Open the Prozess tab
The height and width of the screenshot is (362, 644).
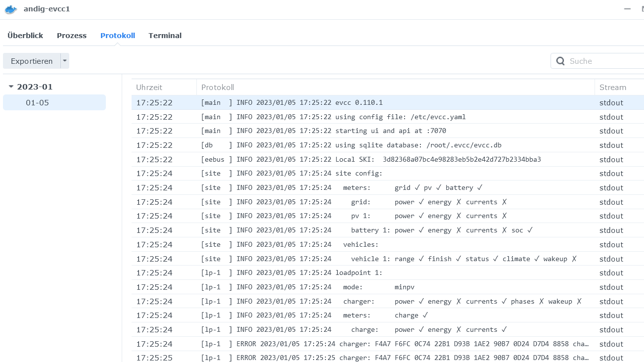tap(71, 35)
